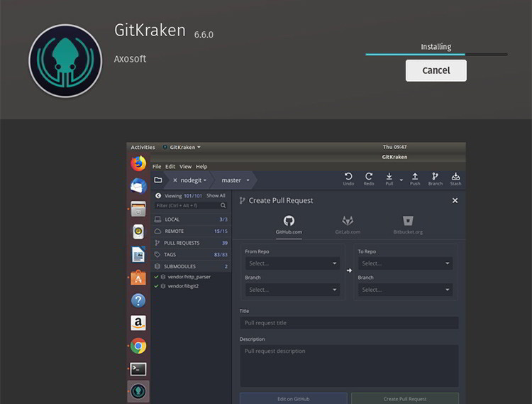Open Rhythmbox from the dock

pyautogui.click(x=138, y=232)
